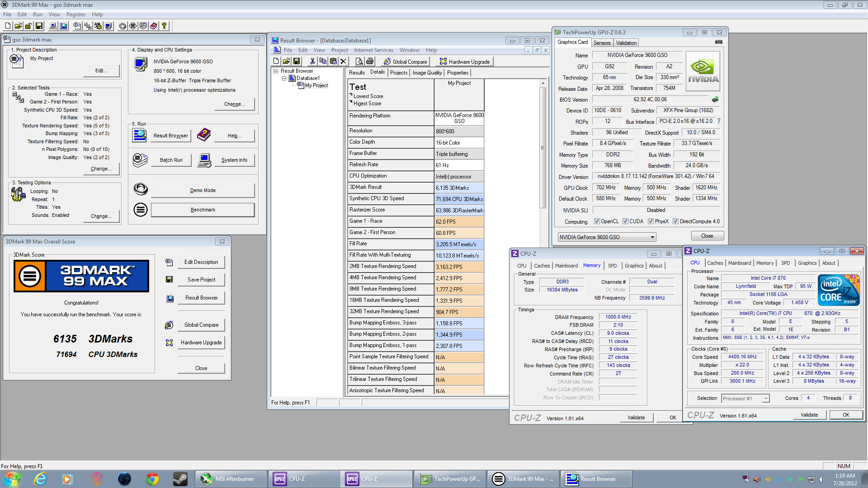Click the Benchmark round icon in 3DMark toolbar
Screen dimensions: 868x488
(x=133, y=26)
